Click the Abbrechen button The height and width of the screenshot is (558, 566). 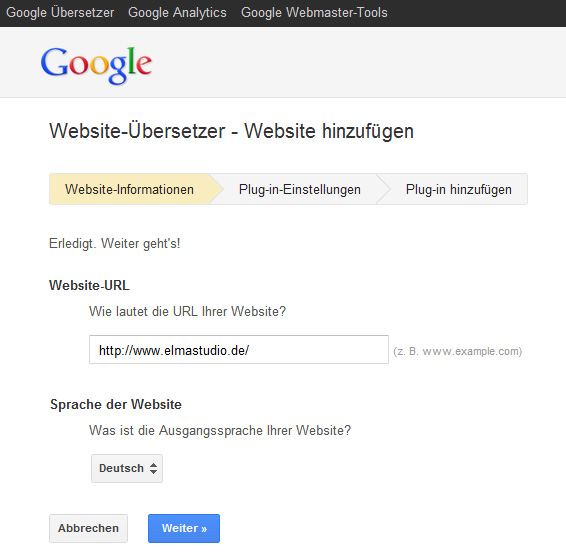88,528
